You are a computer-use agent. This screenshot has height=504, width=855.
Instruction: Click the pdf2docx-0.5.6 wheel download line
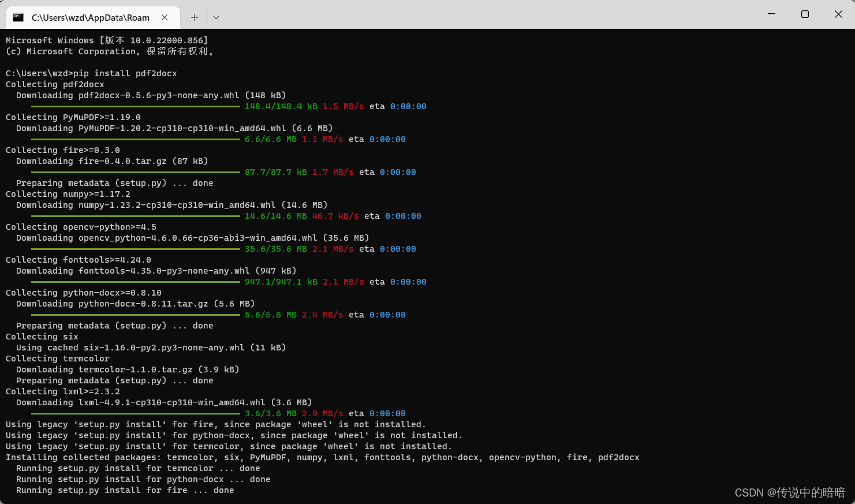pos(151,95)
